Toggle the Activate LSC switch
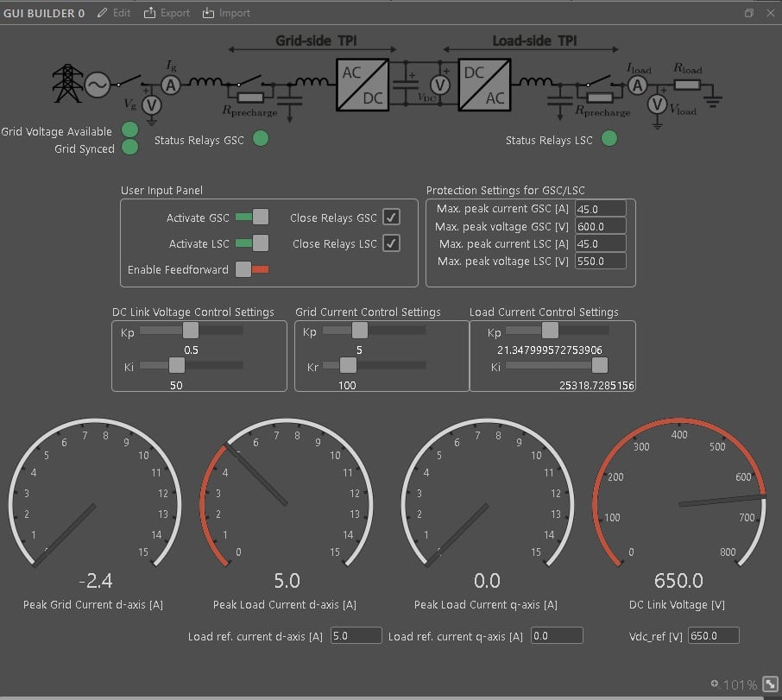This screenshot has height=700, width=782. [x=252, y=243]
